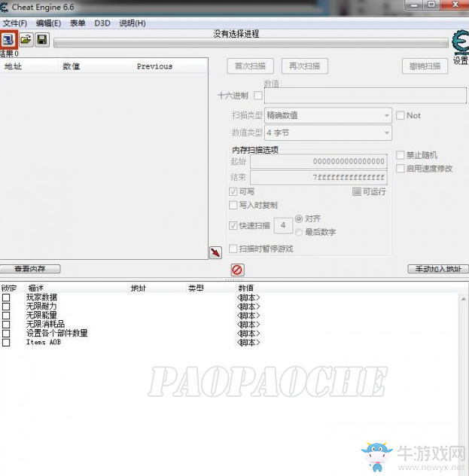
Task: Click the 撤销扫描 undo scan button
Action: (x=425, y=66)
